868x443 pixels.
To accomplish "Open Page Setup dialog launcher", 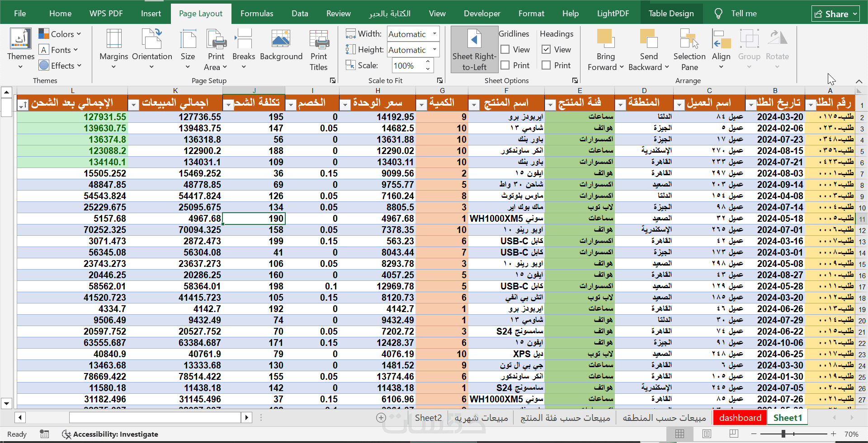I will click(x=333, y=80).
